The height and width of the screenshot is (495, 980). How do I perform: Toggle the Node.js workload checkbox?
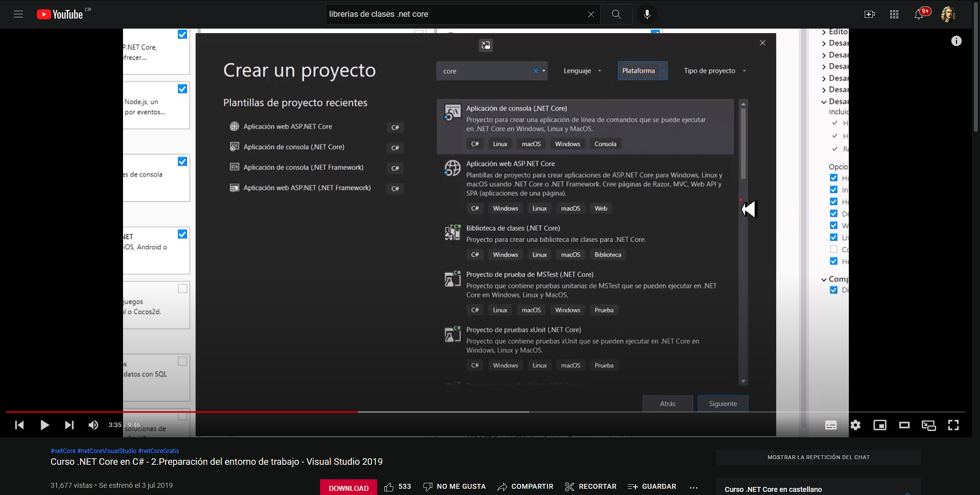click(x=182, y=89)
